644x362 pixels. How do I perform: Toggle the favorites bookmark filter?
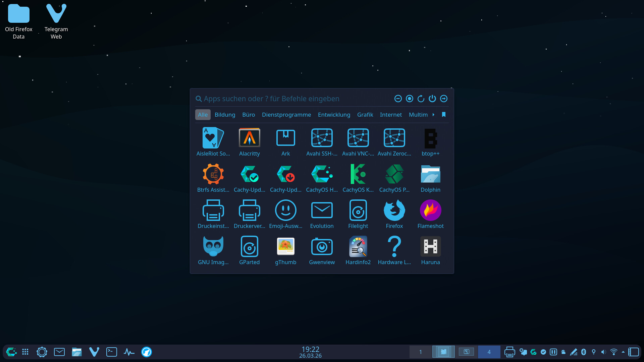pos(444,115)
